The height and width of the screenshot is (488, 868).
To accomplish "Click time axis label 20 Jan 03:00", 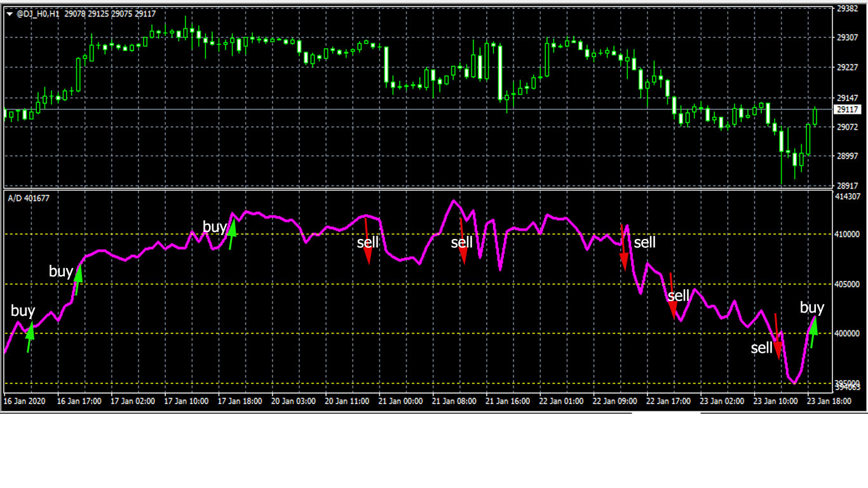I will pyautogui.click(x=294, y=402).
